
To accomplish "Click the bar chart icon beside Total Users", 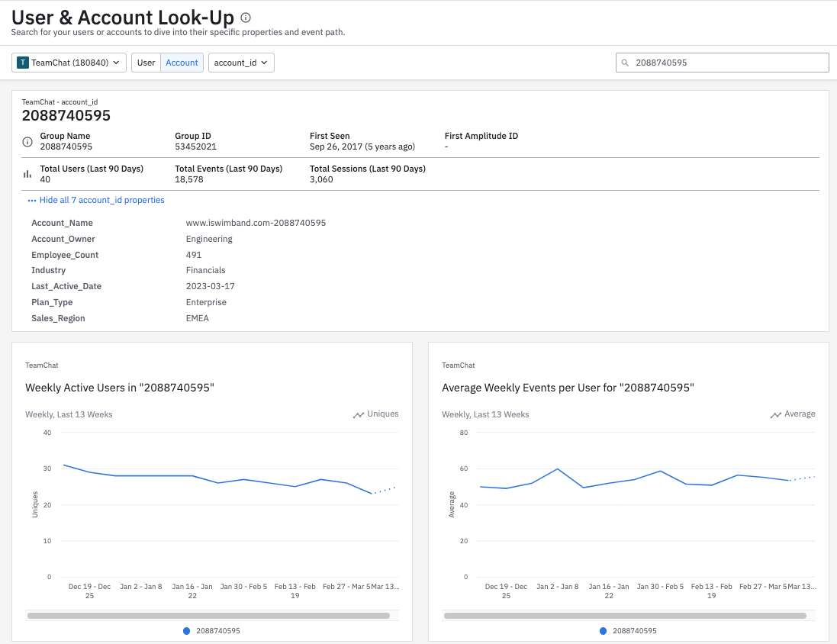I will coord(27,174).
